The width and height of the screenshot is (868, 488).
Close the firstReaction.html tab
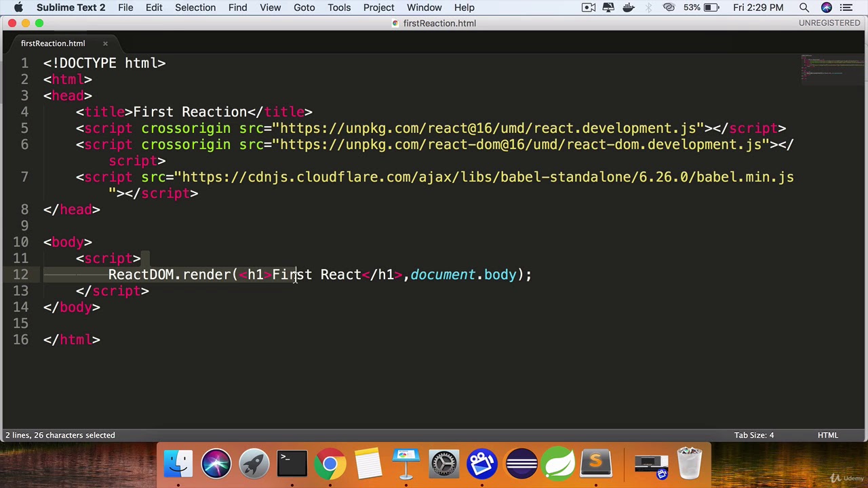[x=105, y=43]
